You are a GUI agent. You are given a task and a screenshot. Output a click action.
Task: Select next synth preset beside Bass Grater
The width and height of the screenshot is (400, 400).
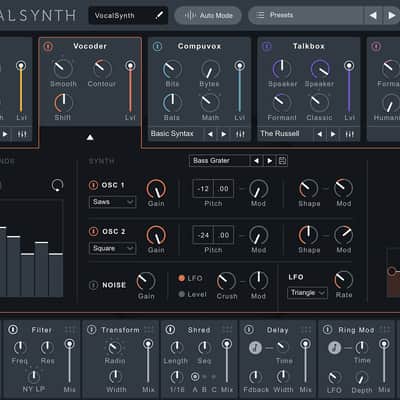click(269, 161)
